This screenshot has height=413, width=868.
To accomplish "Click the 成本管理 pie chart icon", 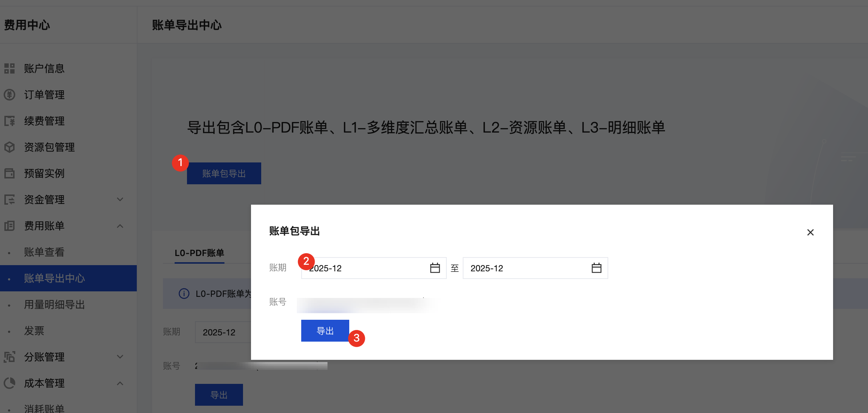I will tap(9, 383).
